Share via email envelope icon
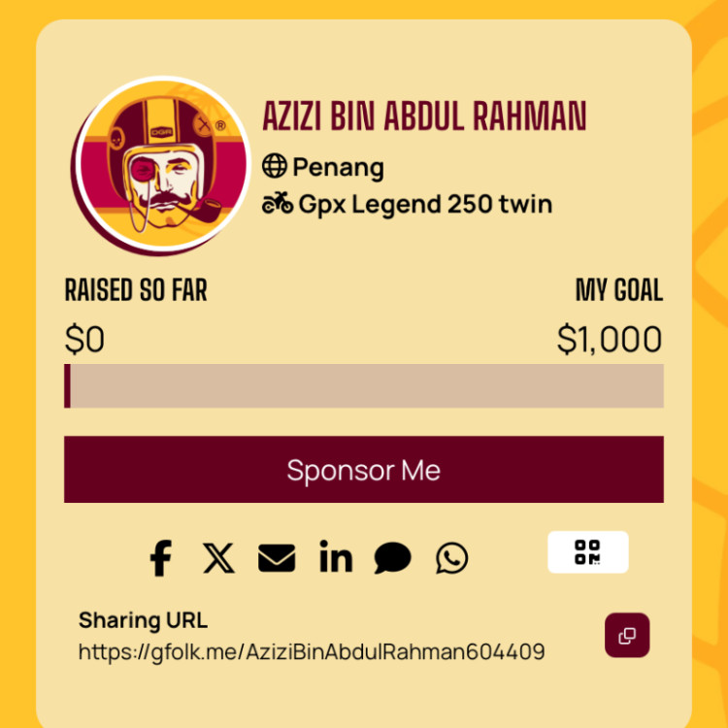The height and width of the screenshot is (728, 728). [277, 558]
